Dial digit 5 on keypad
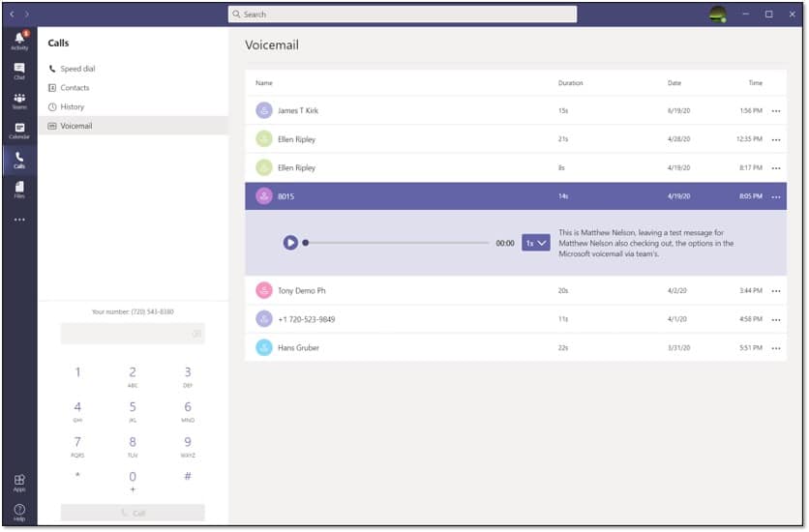 coord(133,411)
